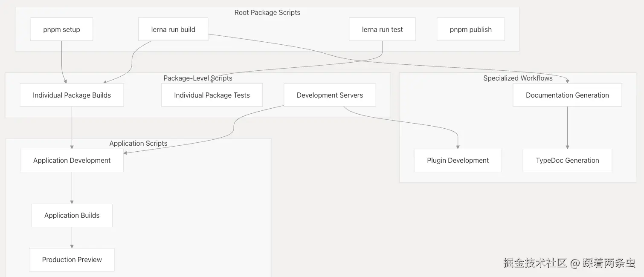Viewport: 644px width, 277px height.
Task: Select the Application Builds box
Action: point(72,215)
